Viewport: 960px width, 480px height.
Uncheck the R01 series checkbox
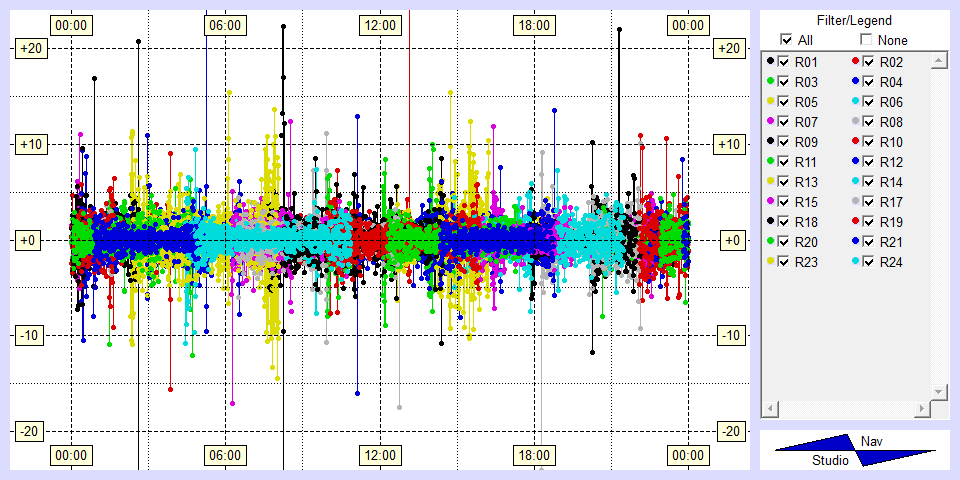784,62
